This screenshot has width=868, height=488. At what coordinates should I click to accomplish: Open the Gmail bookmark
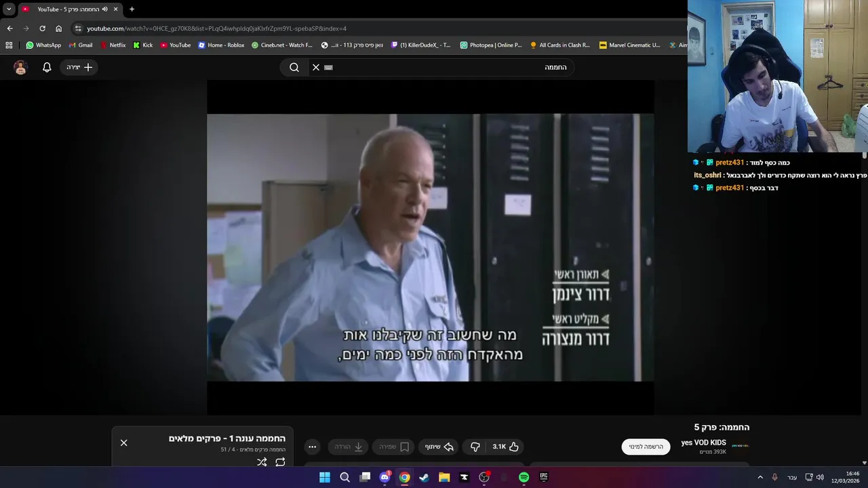(x=81, y=45)
